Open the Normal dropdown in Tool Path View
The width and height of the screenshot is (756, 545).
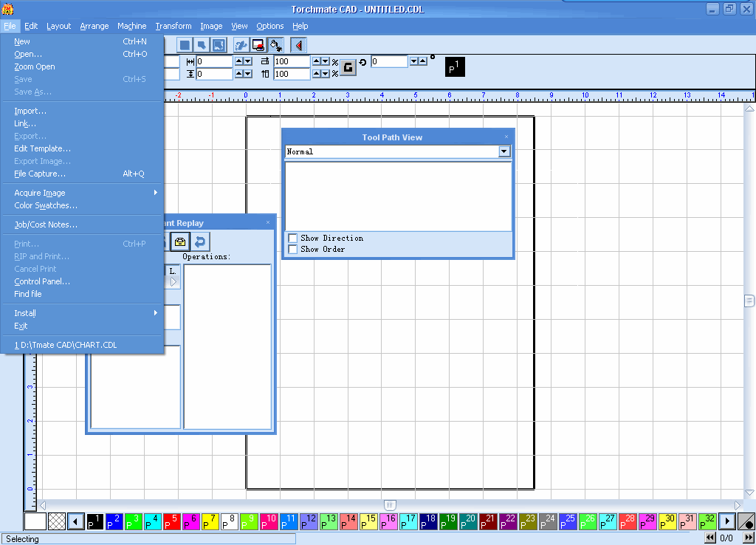[x=504, y=151]
